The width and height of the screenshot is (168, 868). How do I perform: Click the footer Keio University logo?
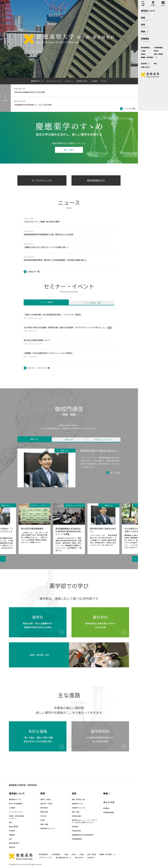coord(21,857)
